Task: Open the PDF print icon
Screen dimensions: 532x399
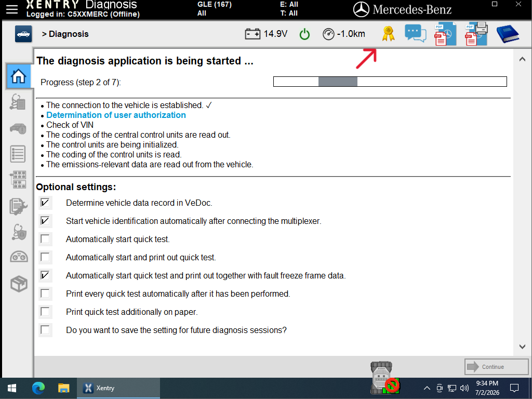Action: (x=476, y=34)
